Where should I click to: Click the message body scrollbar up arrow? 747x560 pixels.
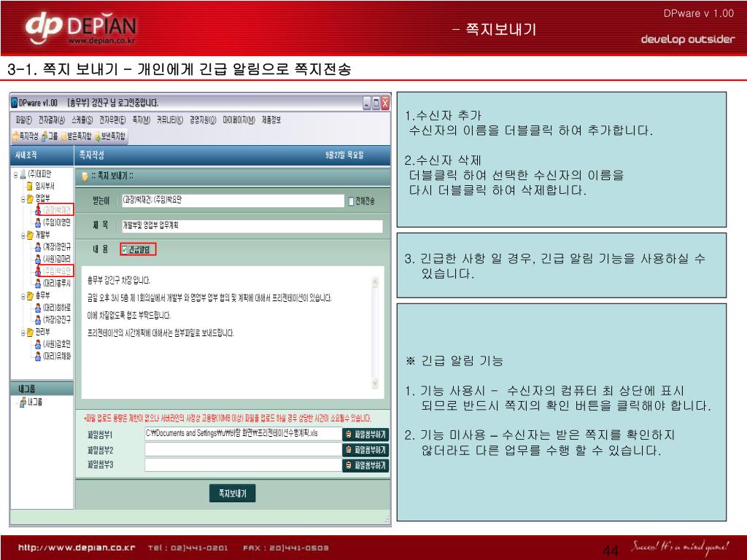tap(375, 282)
